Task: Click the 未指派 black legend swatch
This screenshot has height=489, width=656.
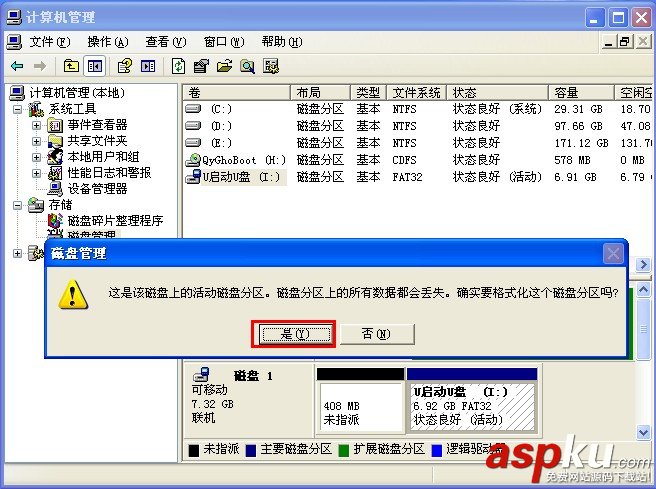Action: (x=194, y=451)
